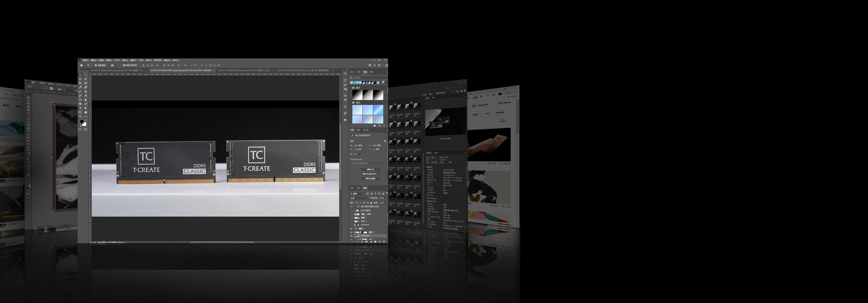This screenshot has width=868, height=303.
Task: Select the Path Selection arrow tool
Action: (x=85, y=108)
